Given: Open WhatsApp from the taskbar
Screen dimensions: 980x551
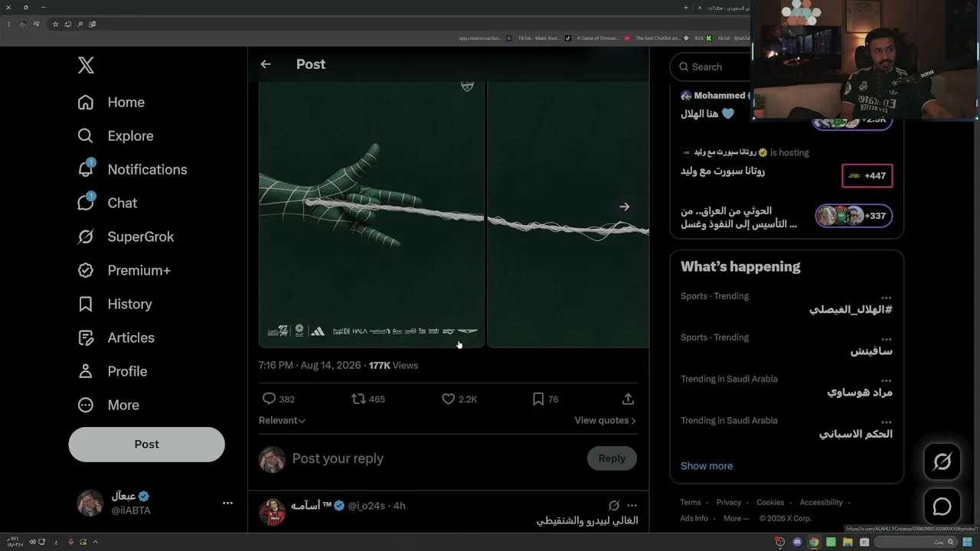Looking at the screenshot, I should pyautogui.click(x=831, y=543).
